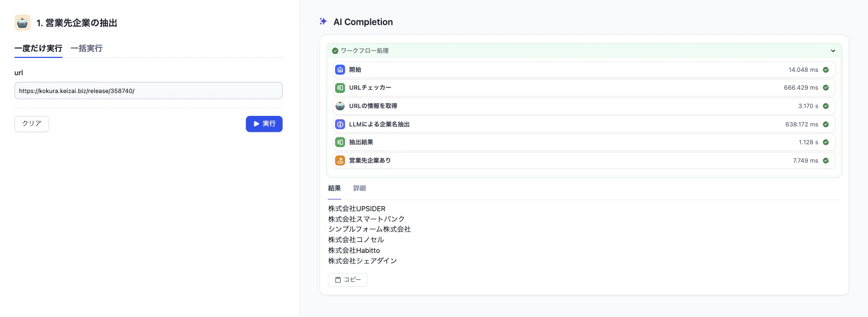Click the robot app icon beside 営業先企業の抽出
The width and height of the screenshot is (868, 317).
(22, 23)
